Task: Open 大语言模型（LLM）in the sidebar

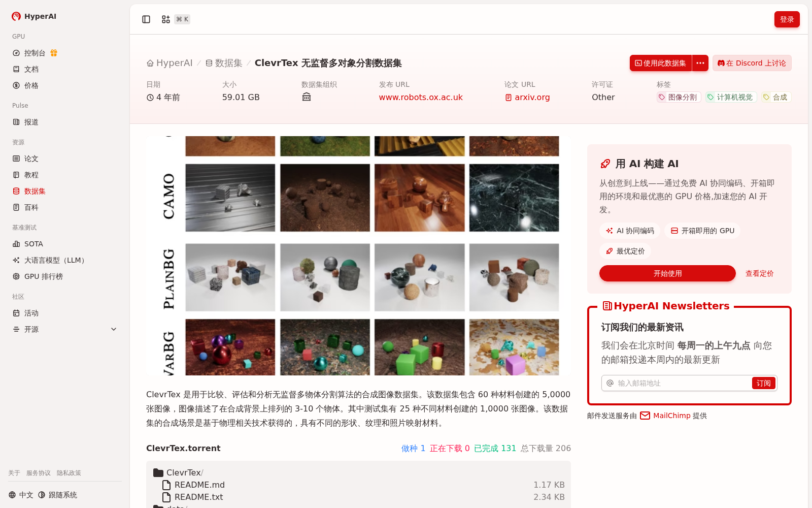Action: 56,260
